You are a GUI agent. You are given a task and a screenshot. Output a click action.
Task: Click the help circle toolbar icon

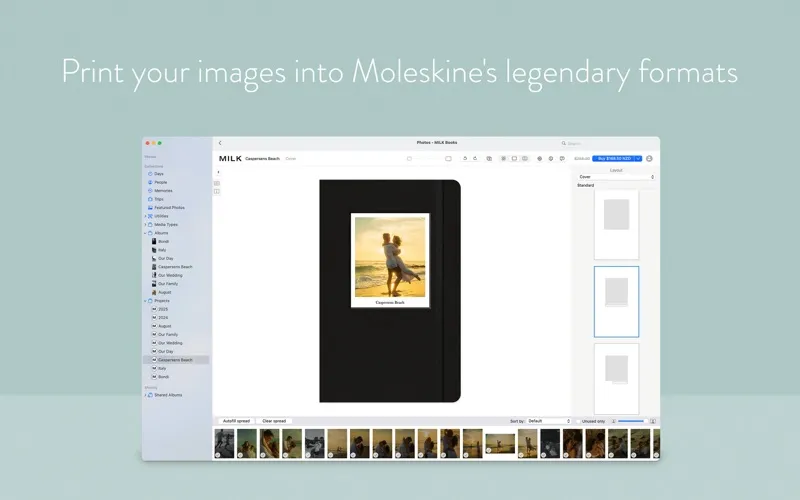(x=551, y=159)
